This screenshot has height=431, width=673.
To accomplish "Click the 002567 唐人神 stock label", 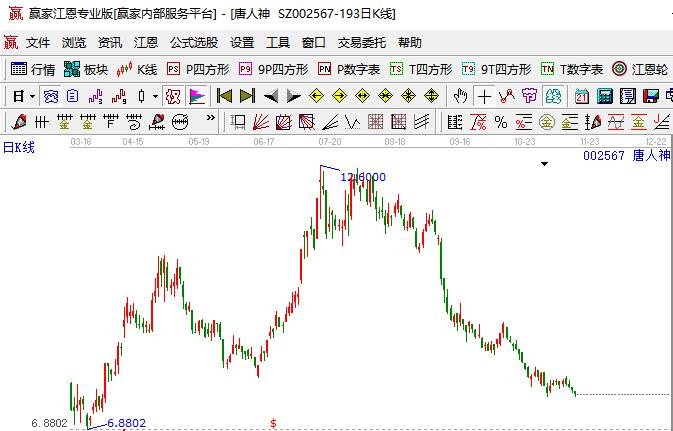I will click(626, 155).
